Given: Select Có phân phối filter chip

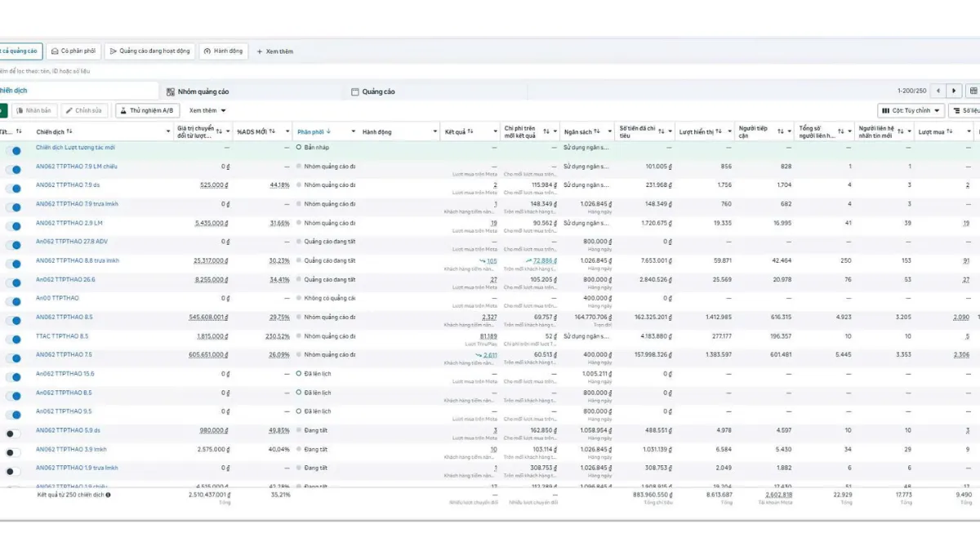Looking at the screenshot, I should coord(73,51).
